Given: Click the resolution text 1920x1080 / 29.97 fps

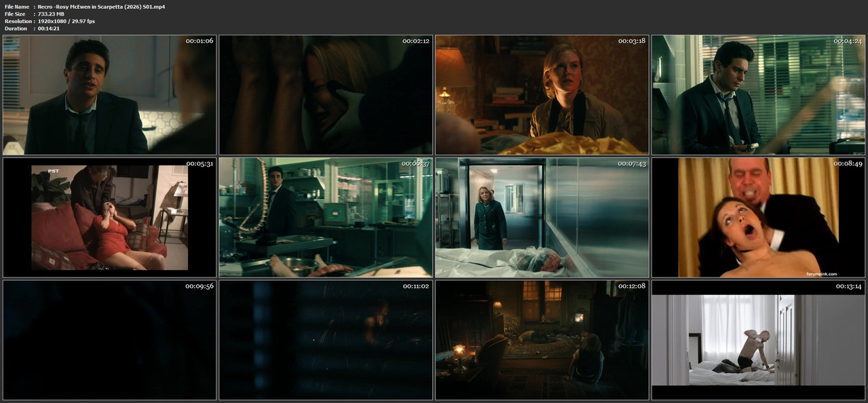Looking at the screenshot, I should tap(67, 21).
